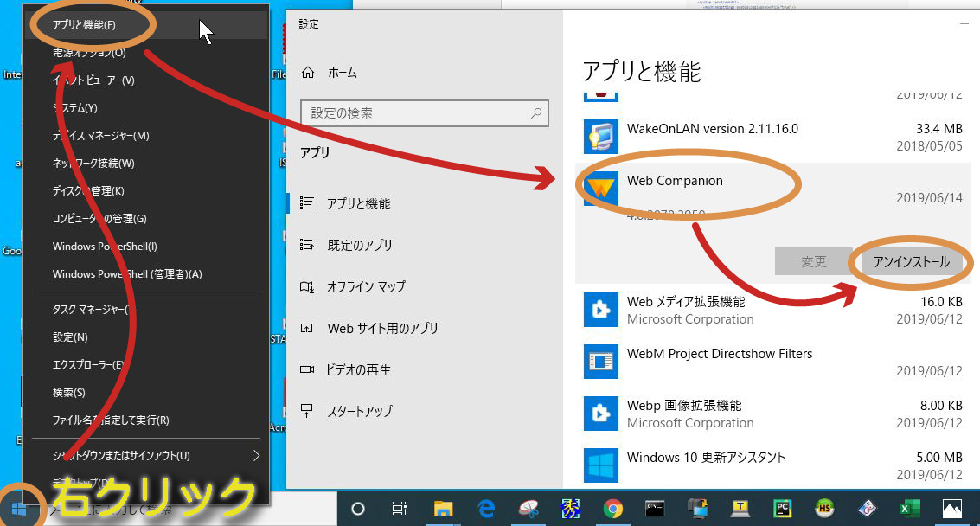Select the Web Companion app name
Screen dimensions: 980x526
click(675, 181)
